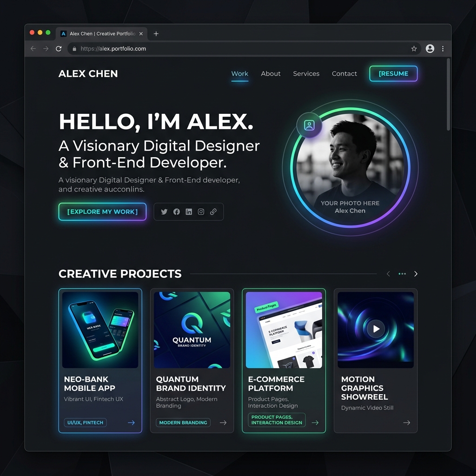Viewport: 476px width, 476px height.
Task: Open the Quantum brand identity thumbnail
Action: click(x=192, y=330)
